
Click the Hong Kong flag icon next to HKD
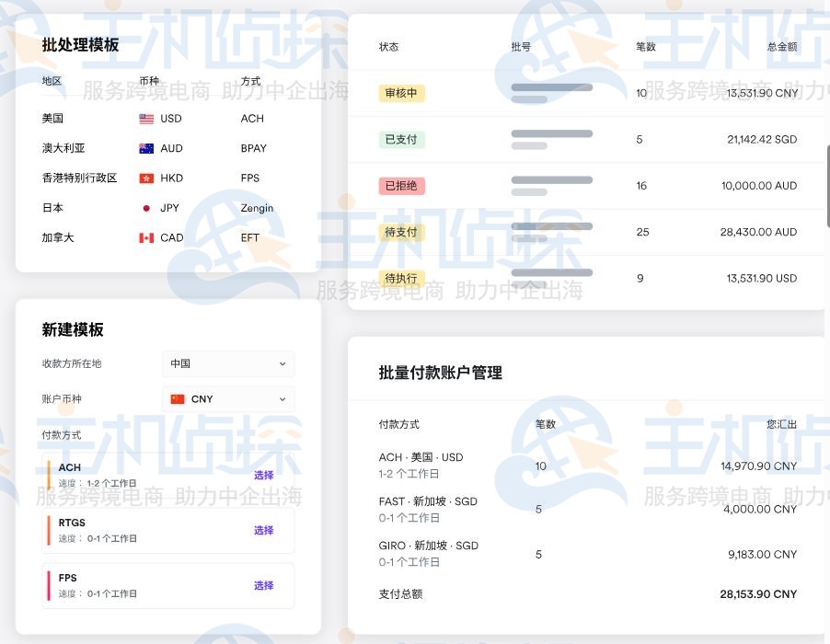point(145,178)
